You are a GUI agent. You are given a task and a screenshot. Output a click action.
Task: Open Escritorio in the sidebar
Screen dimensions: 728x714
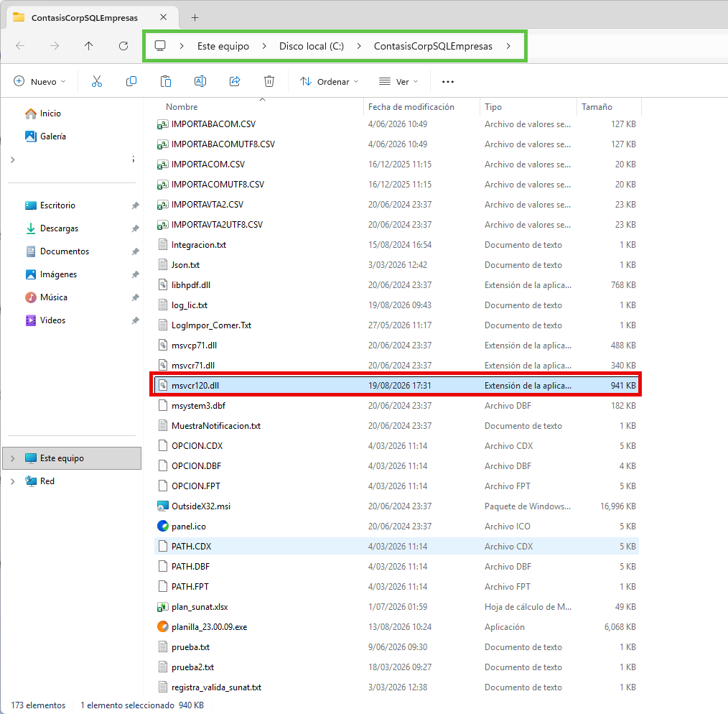pos(57,205)
